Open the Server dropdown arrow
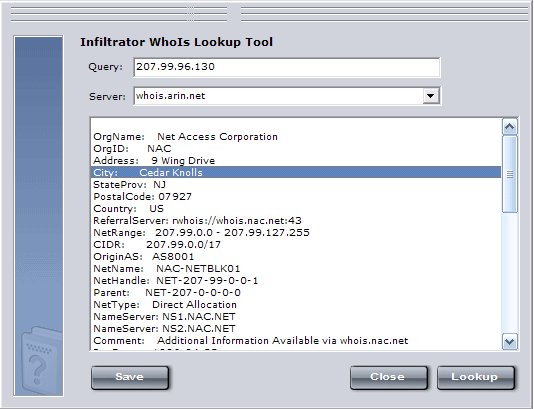The image size is (534, 409). pos(430,96)
